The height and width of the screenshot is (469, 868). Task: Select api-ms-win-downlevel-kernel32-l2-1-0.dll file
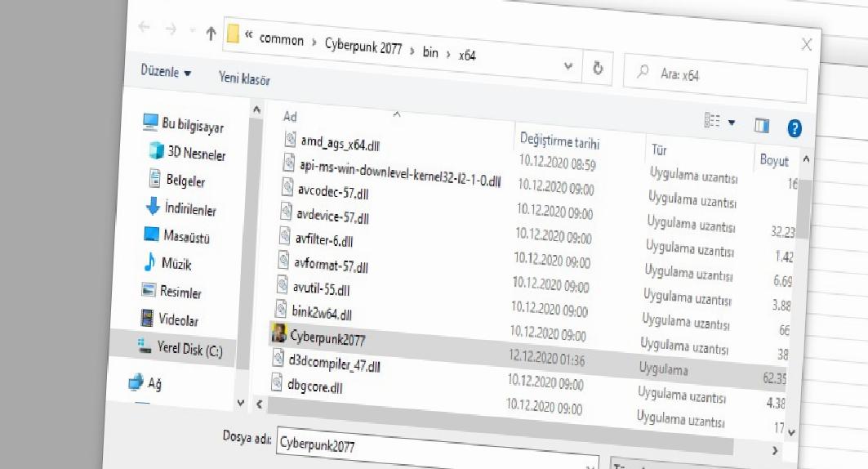(x=400, y=172)
